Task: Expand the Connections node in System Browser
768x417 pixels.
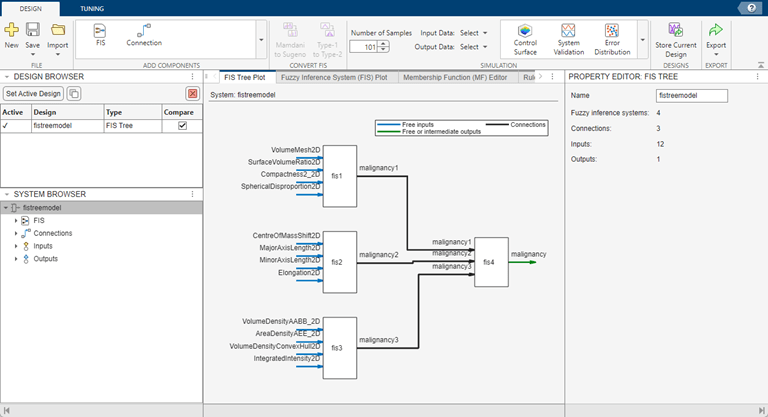Action: 16,233
